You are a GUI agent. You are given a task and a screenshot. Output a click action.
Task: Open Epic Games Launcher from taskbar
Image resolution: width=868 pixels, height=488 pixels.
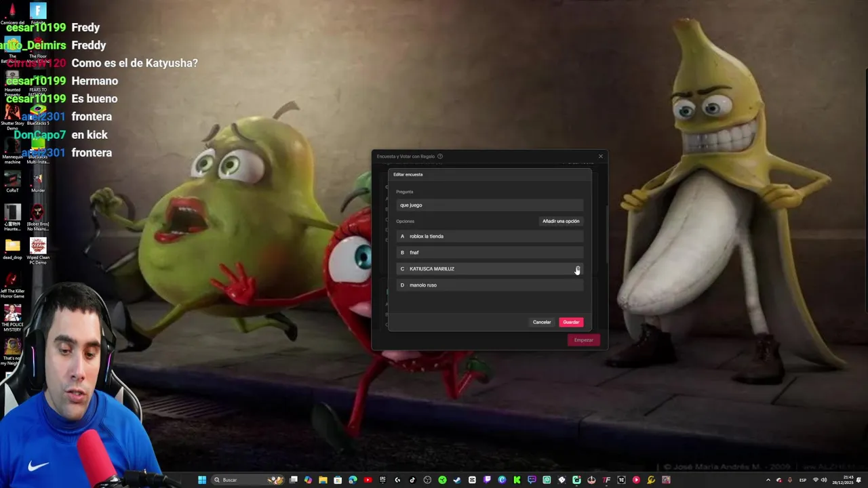pos(382,480)
